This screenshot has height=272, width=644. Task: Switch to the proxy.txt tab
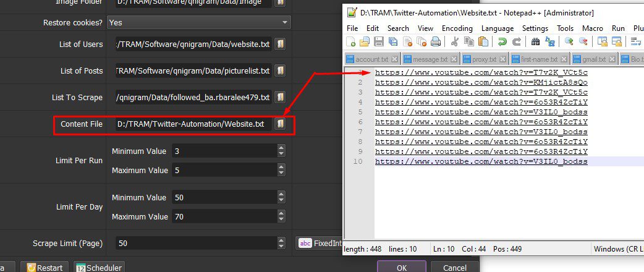point(484,59)
